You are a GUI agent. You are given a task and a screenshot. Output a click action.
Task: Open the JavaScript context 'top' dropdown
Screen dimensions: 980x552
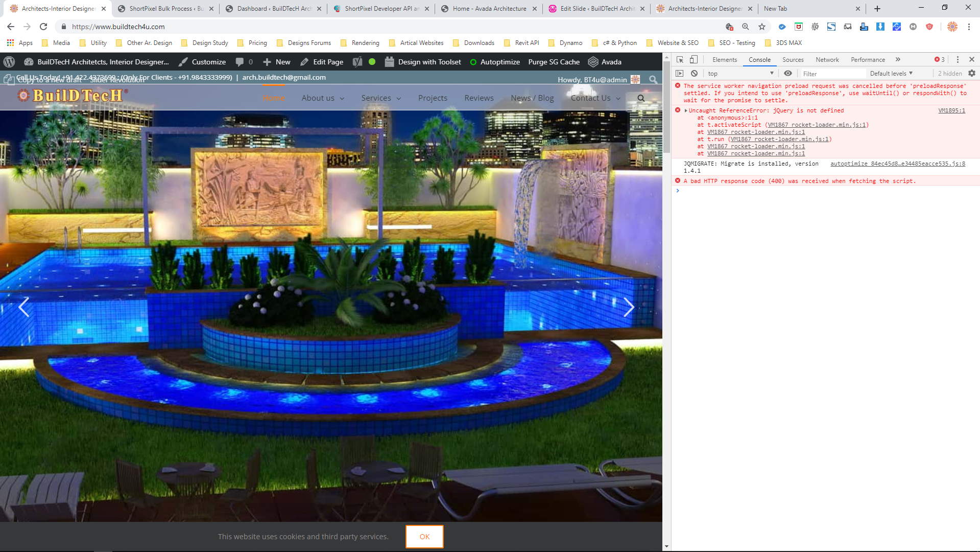coord(740,74)
